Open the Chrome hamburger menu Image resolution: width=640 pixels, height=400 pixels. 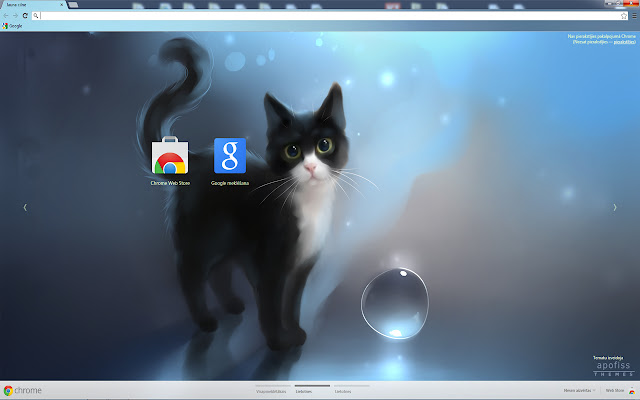[x=634, y=16]
